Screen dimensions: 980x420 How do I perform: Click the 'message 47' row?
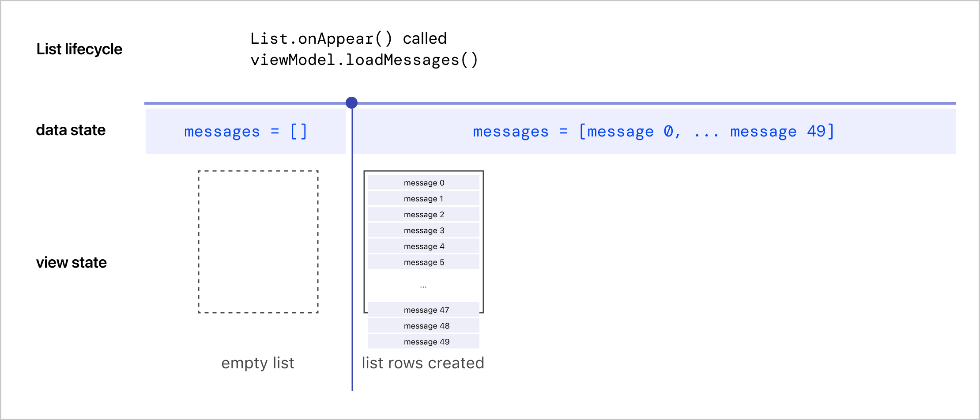[x=424, y=310]
